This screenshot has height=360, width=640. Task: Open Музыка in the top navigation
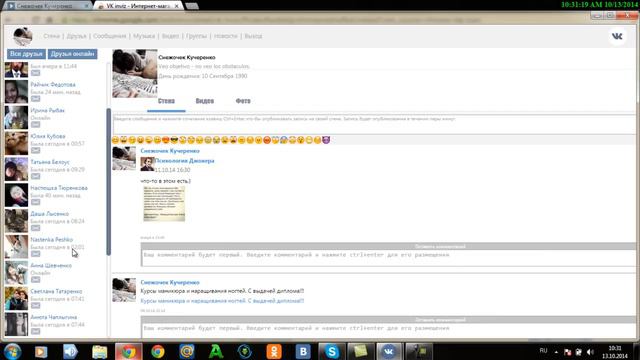point(144,36)
